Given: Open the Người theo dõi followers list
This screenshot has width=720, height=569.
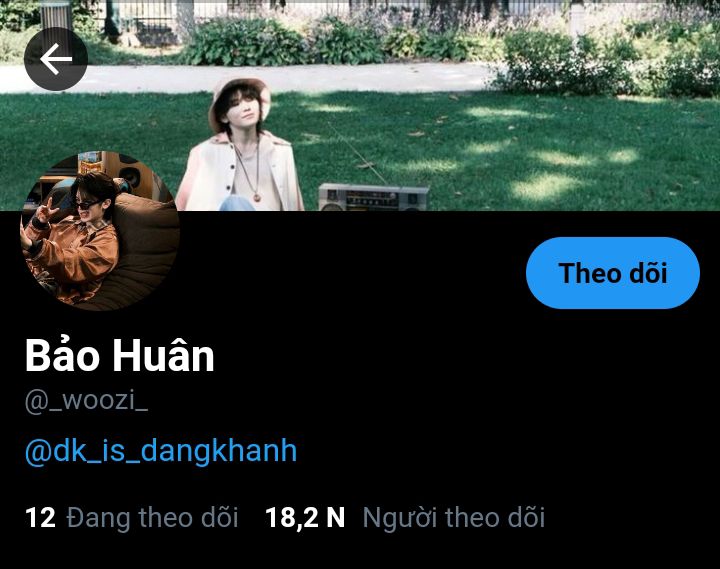Looking at the screenshot, I should [453, 518].
